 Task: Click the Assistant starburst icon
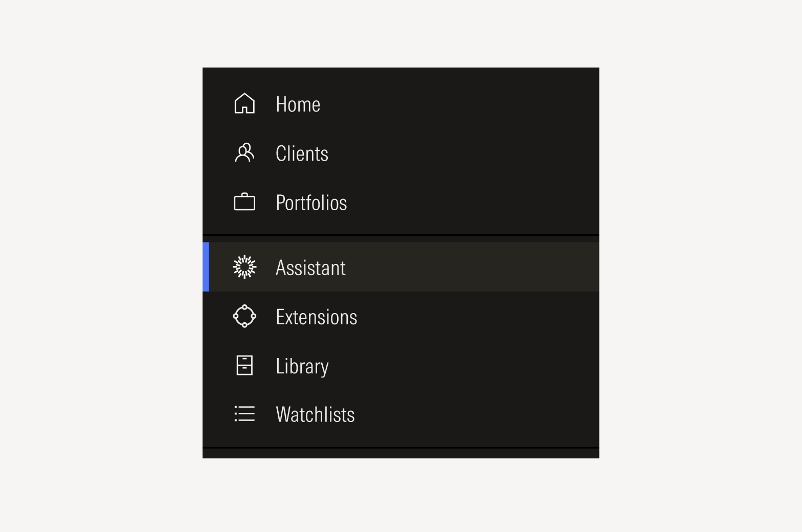244,267
